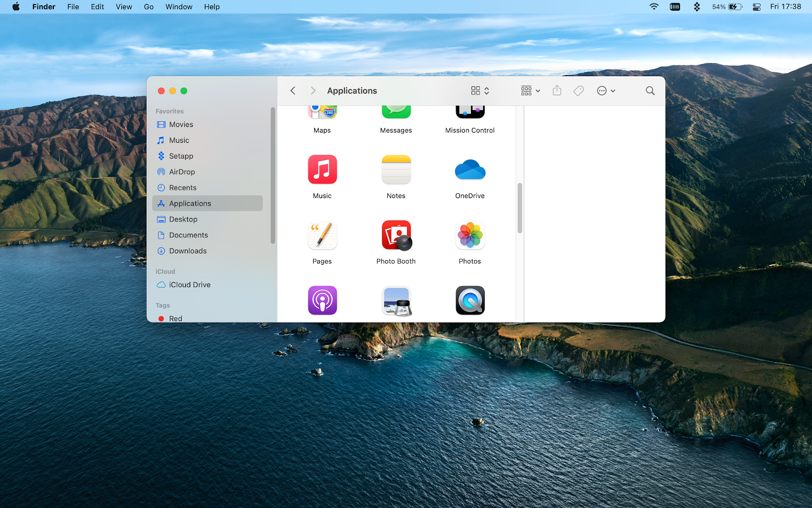
Task: Select Applications in the sidebar
Action: [208, 203]
